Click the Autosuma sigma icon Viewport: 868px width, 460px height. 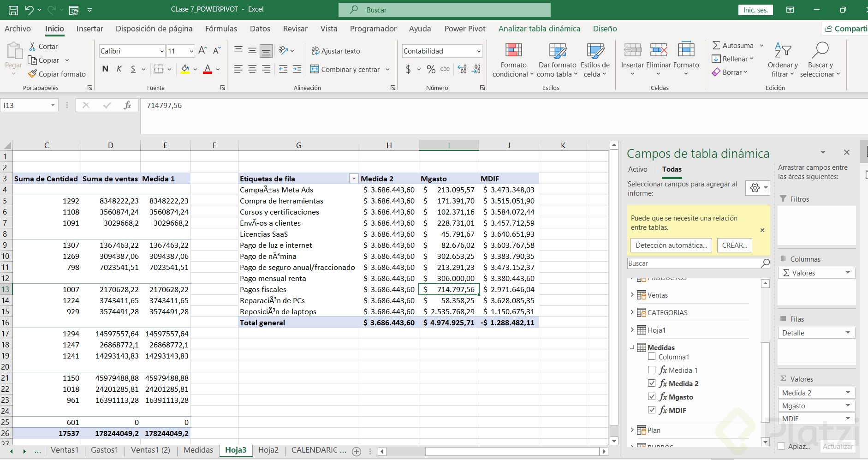pyautogui.click(x=716, y=45)
